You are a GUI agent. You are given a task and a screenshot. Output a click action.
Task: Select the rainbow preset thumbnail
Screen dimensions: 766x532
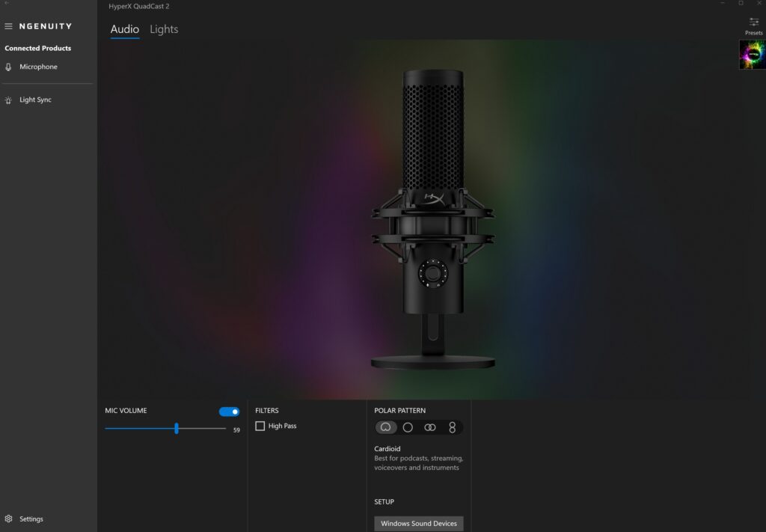tap(752, 55)
